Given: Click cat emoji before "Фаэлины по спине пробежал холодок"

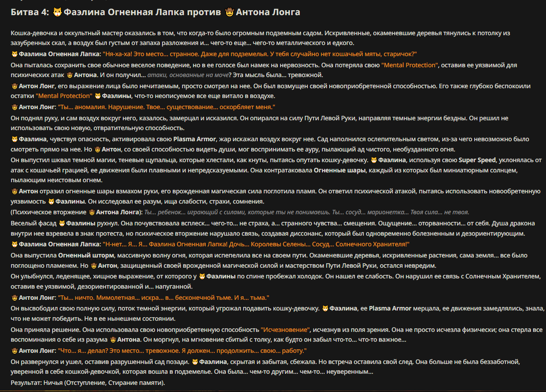Looking at the screenshot, I should click(x=202, y=276).
